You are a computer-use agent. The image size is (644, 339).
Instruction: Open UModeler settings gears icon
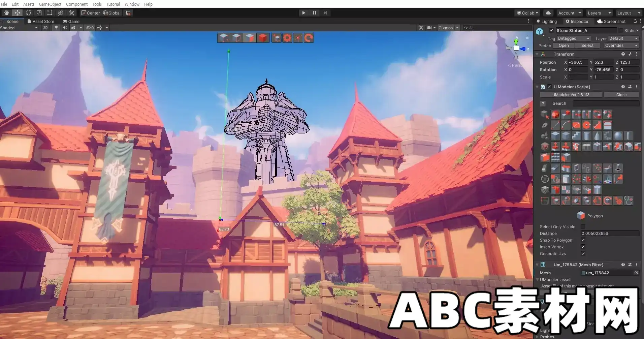(618, 201)
